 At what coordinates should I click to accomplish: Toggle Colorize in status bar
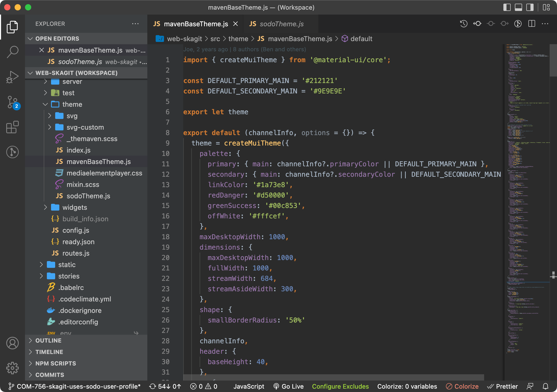462,386
